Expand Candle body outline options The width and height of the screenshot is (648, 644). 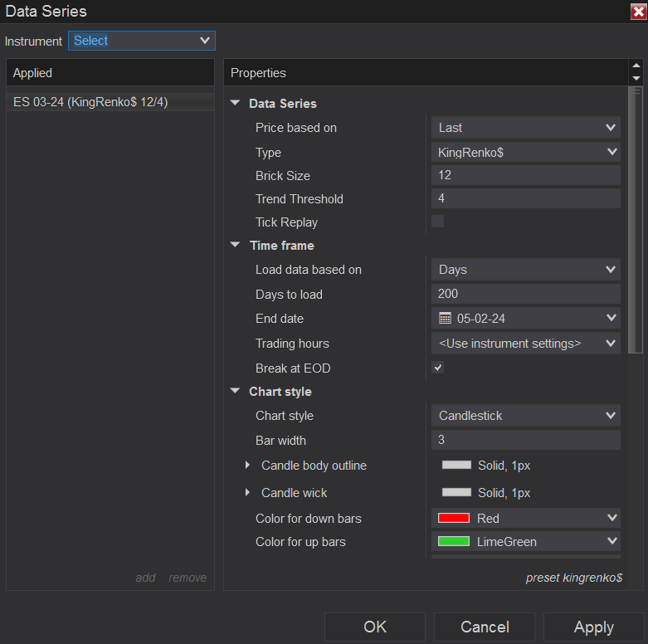pyautogui.click(x=247, y=465)
